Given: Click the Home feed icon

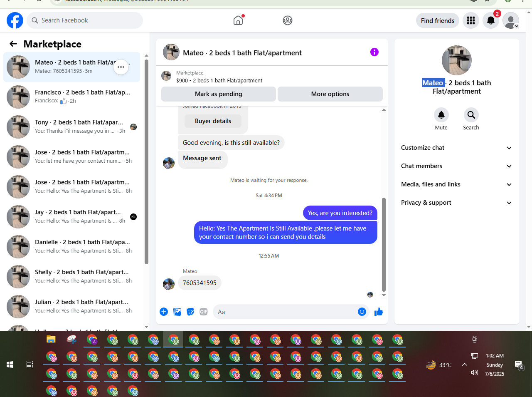Looking at the screenshot, I should 238,20.
